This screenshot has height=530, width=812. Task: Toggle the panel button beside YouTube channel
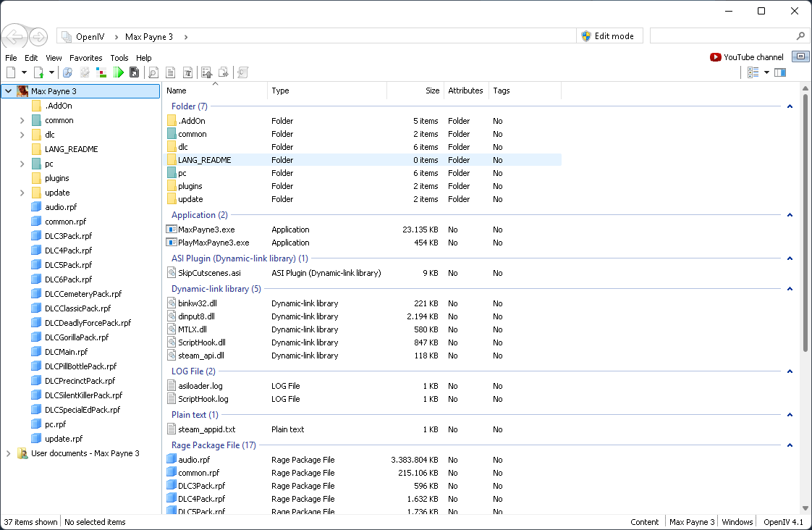pyautogui.click(x=800, y=56)
